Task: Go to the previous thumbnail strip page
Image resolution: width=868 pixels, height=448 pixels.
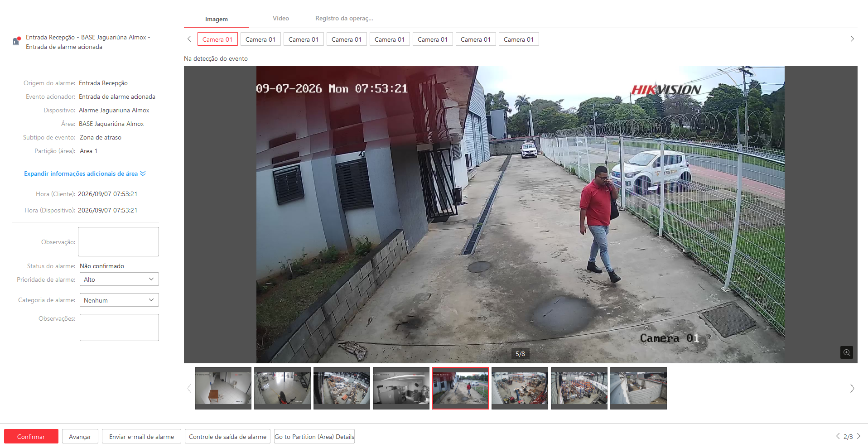Action: (x=189, y=388)
